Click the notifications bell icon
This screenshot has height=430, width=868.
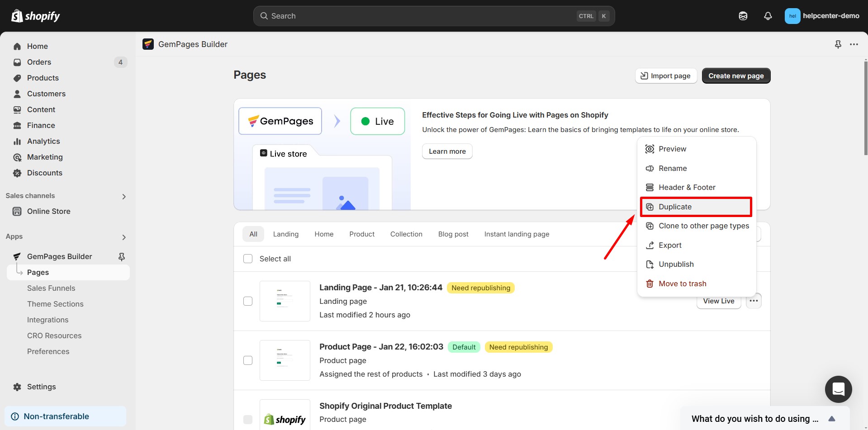(768, 16)
